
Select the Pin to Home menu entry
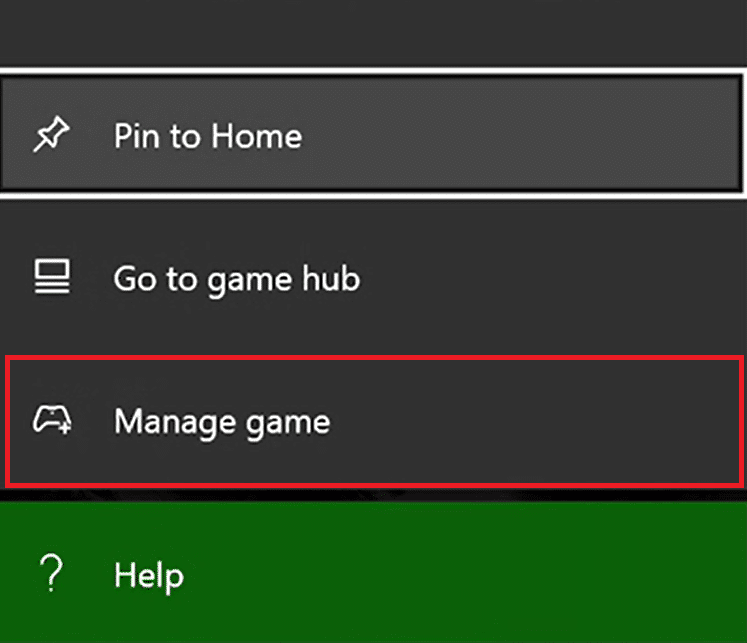tap(372, 136)
